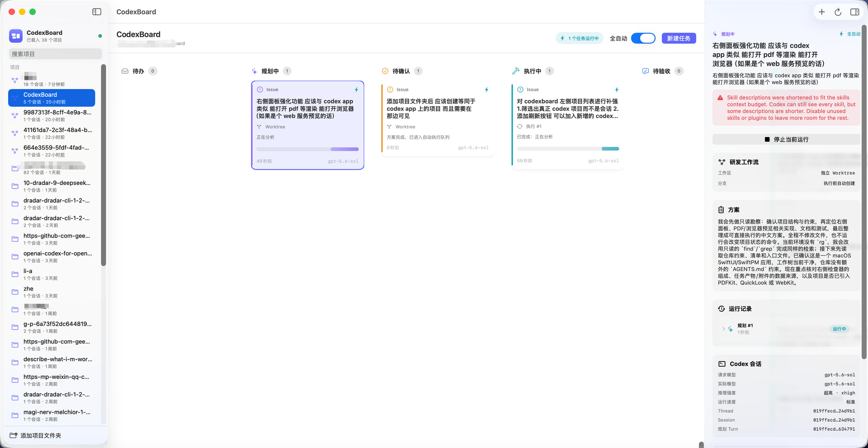Screen dimensions: 868x448
Task: Click the 待办 inbox column icon
Action: click(x=125, y=71)
